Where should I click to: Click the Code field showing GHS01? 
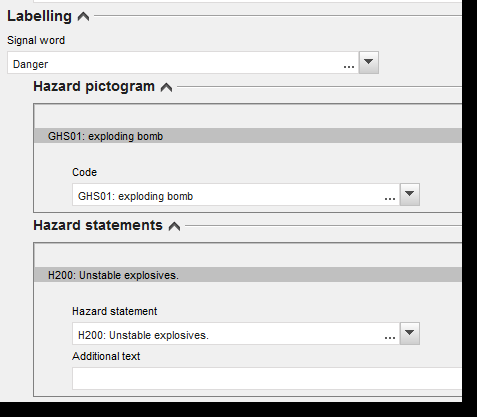click(x=236, y=194)
